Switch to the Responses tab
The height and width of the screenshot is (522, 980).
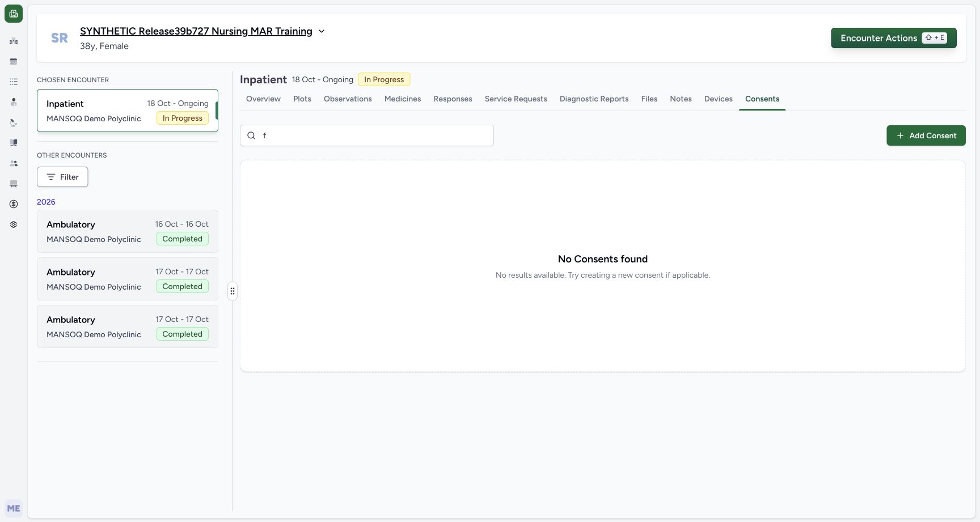click(x=453, y=99)
